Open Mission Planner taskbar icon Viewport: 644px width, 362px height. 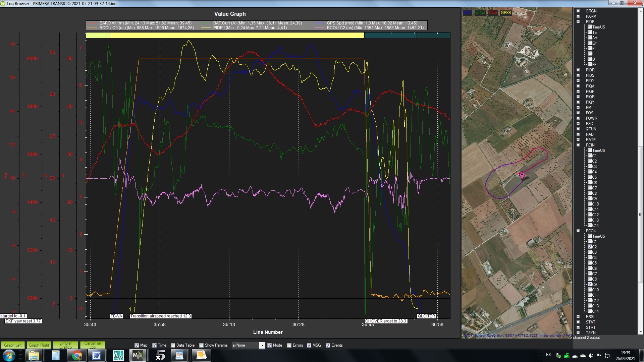(138, 355)
